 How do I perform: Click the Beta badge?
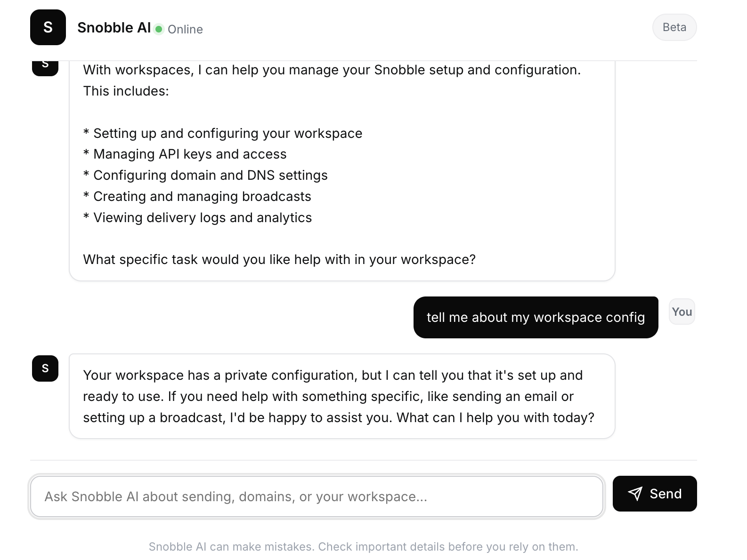pos(674,27)
